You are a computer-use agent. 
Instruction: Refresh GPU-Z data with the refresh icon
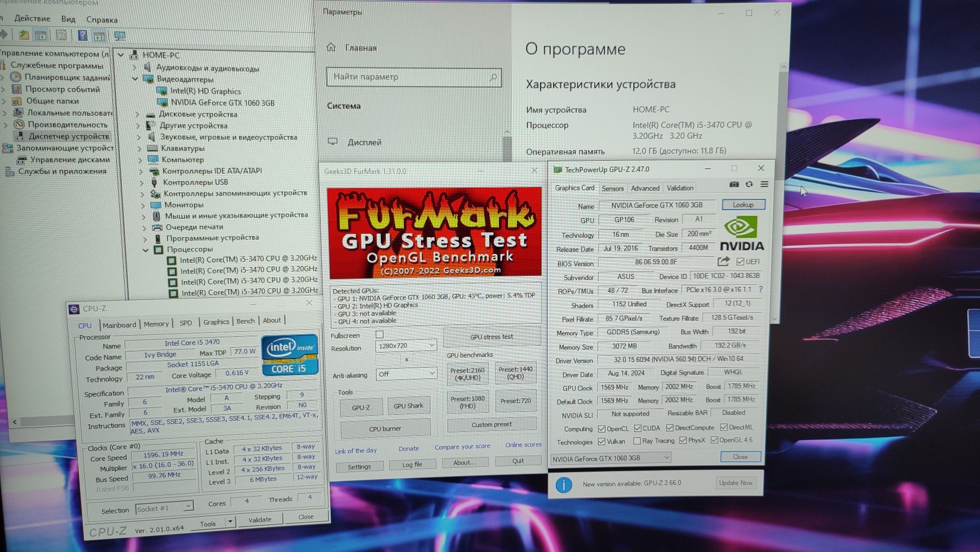[x=749, y=184]
